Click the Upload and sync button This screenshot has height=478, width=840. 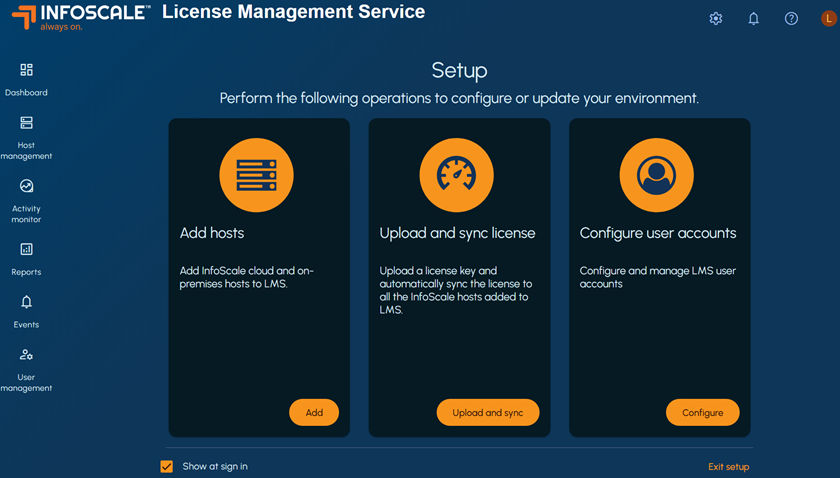coord(488,412)
